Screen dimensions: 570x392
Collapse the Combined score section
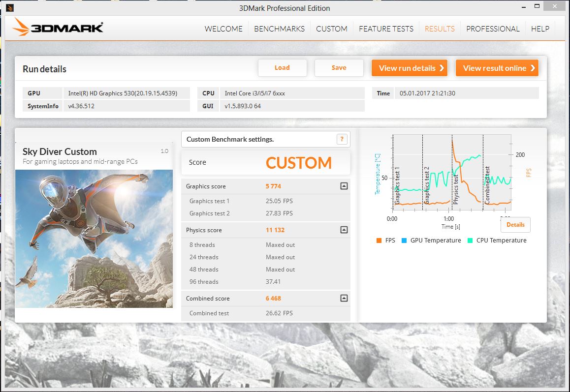click(344, 298)
